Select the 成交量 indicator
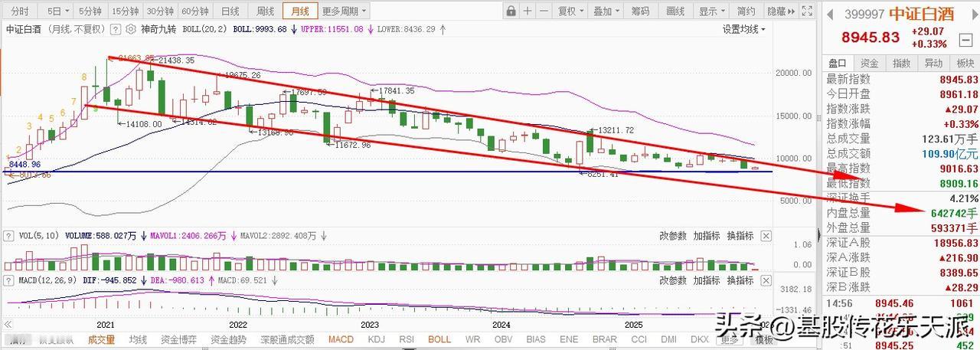Screen dimensions: 980x350 [101, 339]
